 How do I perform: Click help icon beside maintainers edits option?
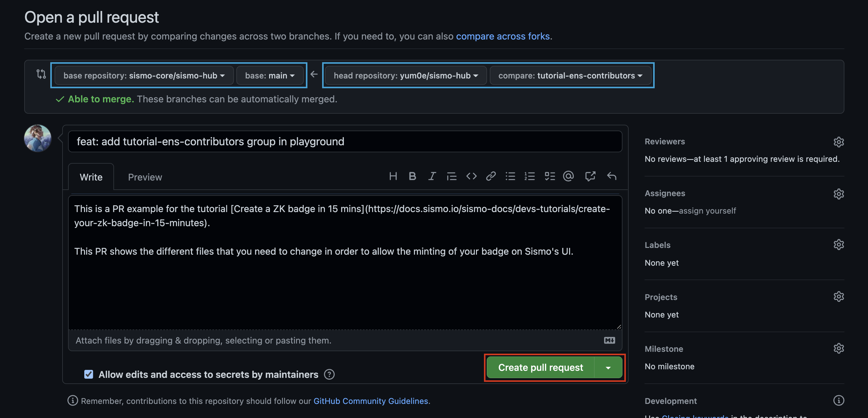(329, 374)
